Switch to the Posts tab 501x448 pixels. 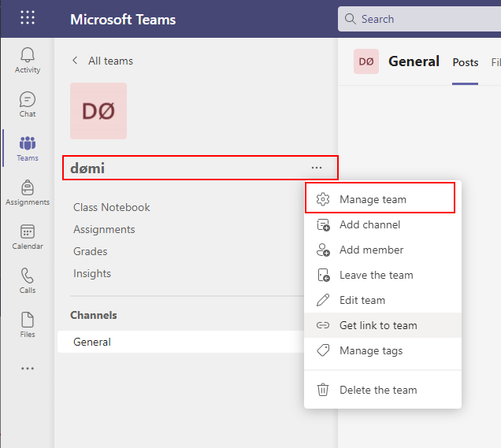coord(466,62)
